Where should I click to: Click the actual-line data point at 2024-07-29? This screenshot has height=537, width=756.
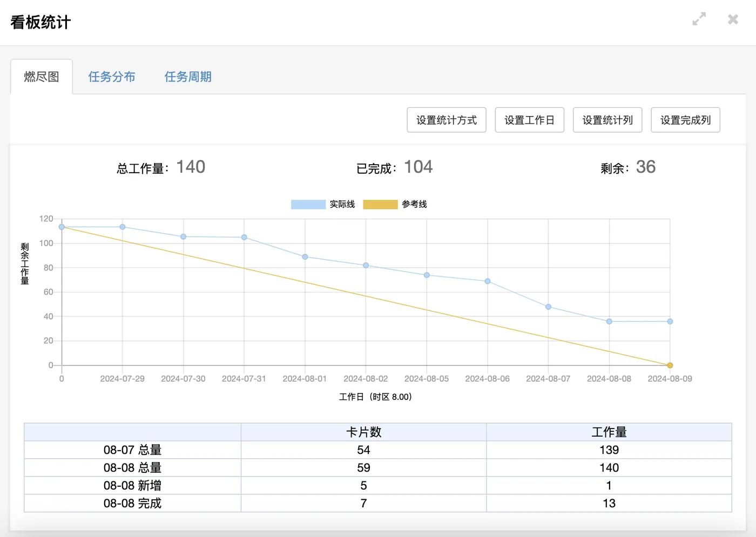click(123, 227)
